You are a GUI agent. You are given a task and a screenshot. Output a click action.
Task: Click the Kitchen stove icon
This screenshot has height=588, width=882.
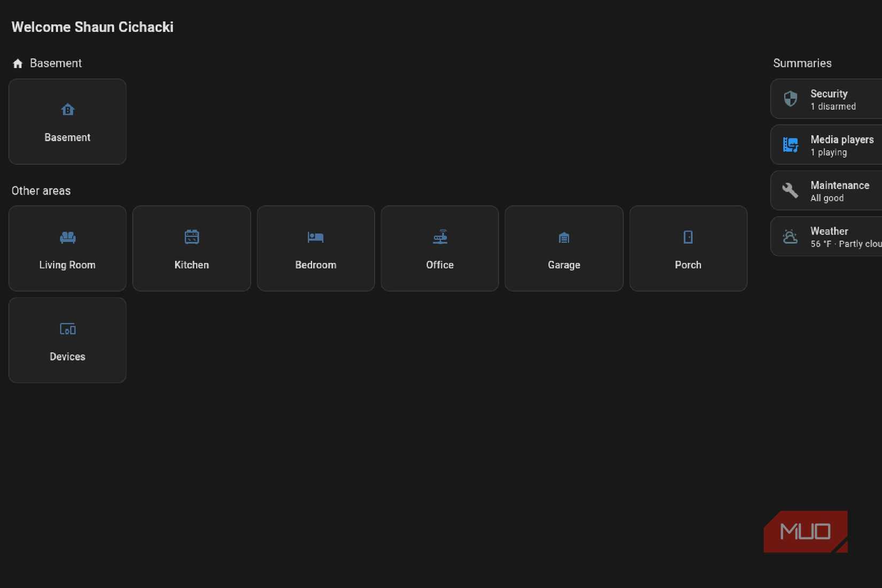[x=191, y=237]
